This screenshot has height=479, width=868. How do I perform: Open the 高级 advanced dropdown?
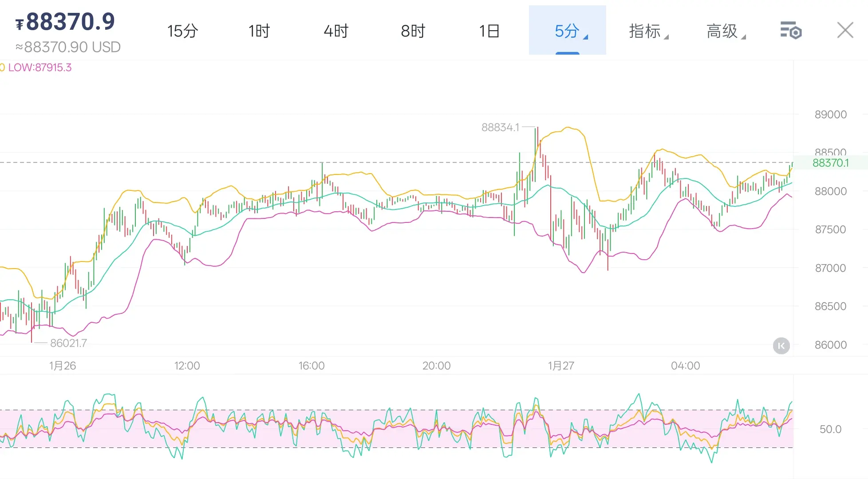pos(726,31)
